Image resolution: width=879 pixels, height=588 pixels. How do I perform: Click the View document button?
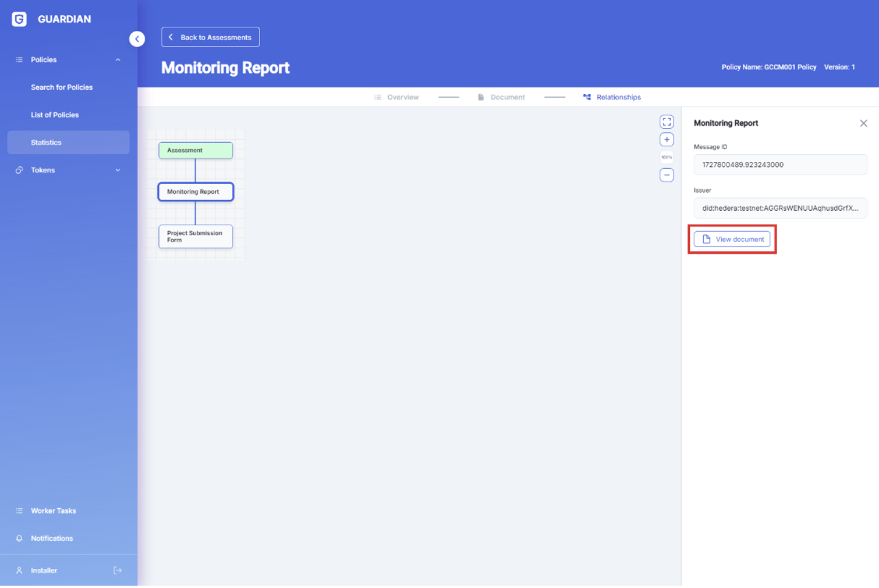point(732,239)
